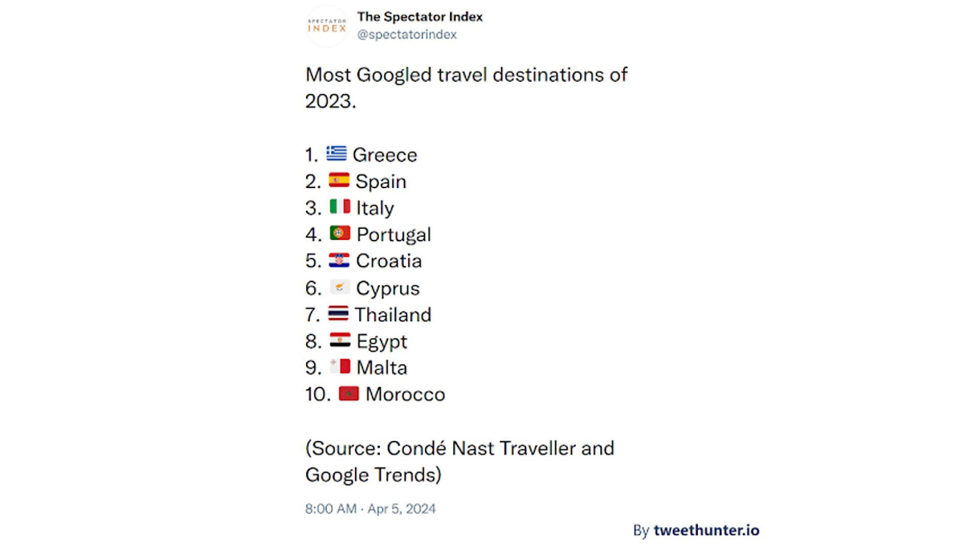The image size is (980, 551).
Task: Click the @spectatorindex handle
Action: [407, 35]
